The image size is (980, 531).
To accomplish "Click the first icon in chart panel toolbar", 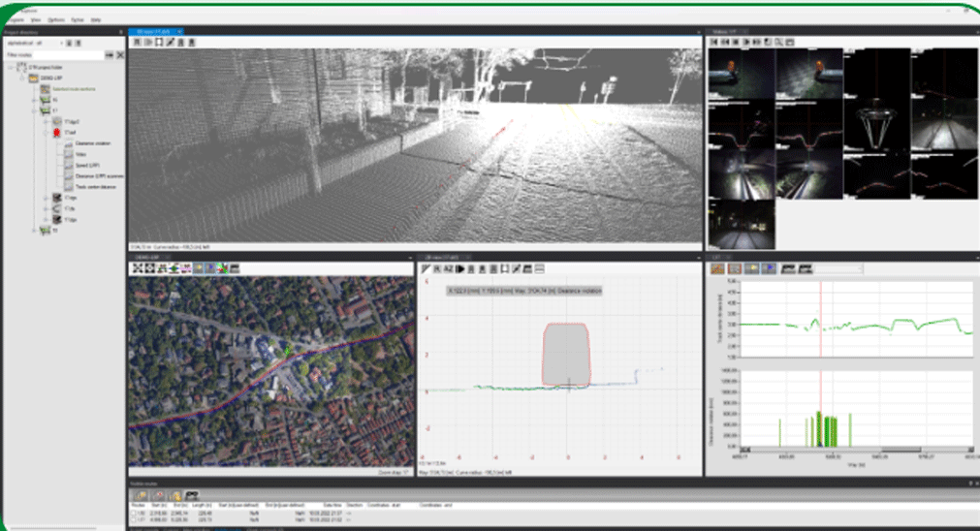I will [x=717, y=268].
